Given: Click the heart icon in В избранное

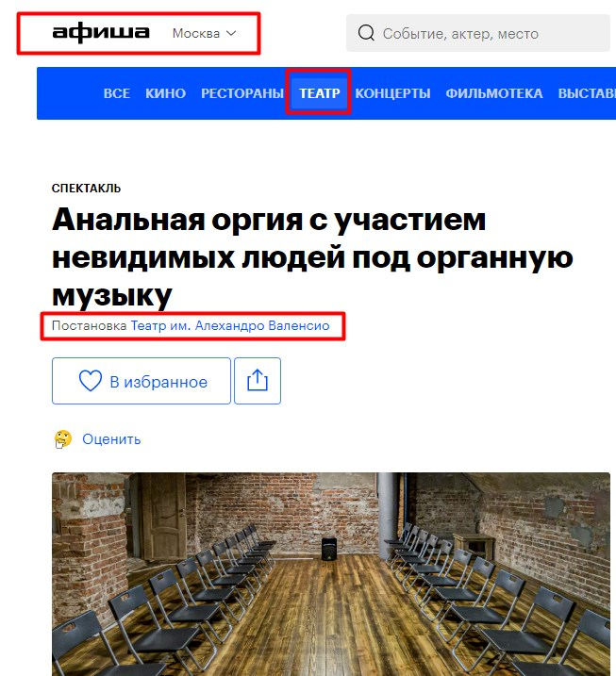Looking at the screenshot, I should click(x=91, y=381).
